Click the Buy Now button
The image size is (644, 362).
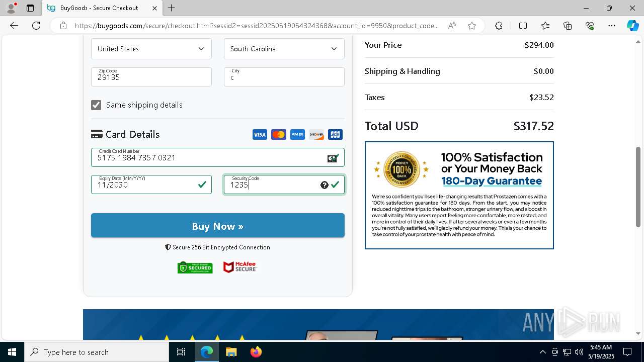218,226
